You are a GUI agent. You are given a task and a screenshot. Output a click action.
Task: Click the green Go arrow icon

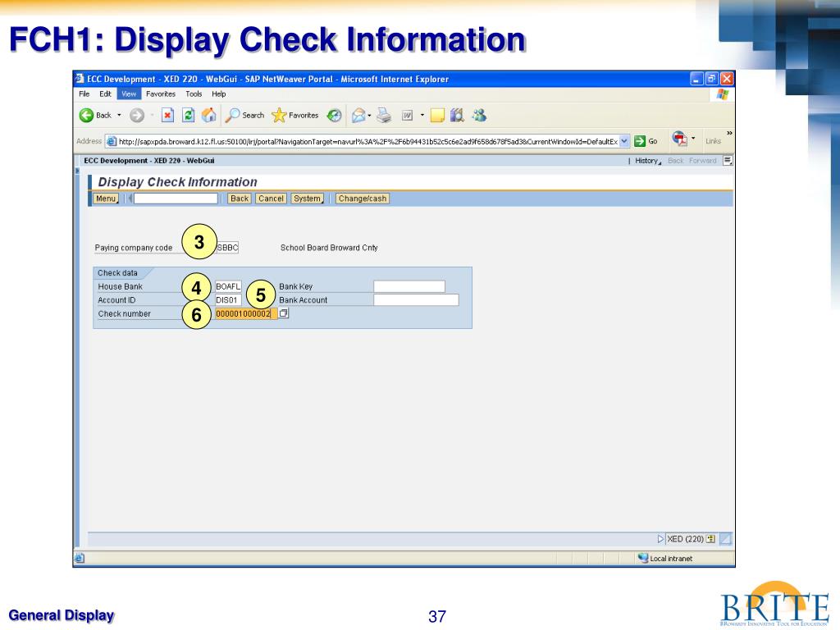(x=640, y=141)
